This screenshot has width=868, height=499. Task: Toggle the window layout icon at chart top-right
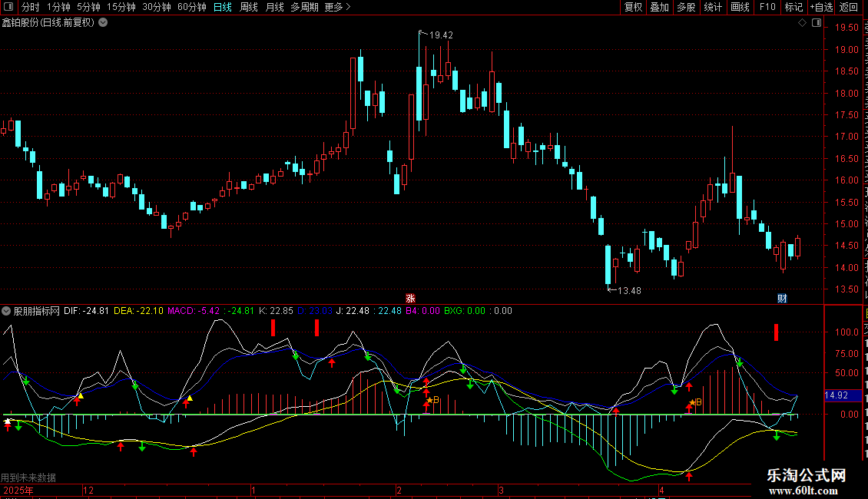pyautogui.click(x=817, y=23)
